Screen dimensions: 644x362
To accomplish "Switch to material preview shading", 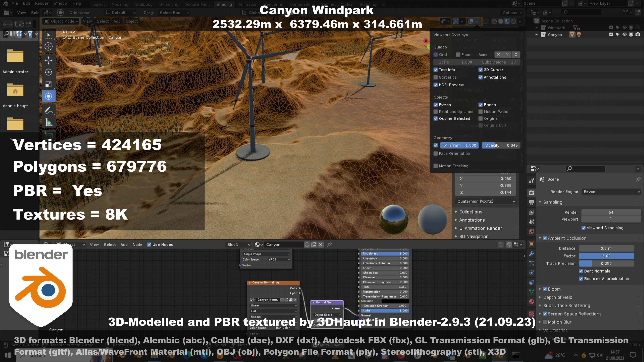I will click(x=507, y=21).
